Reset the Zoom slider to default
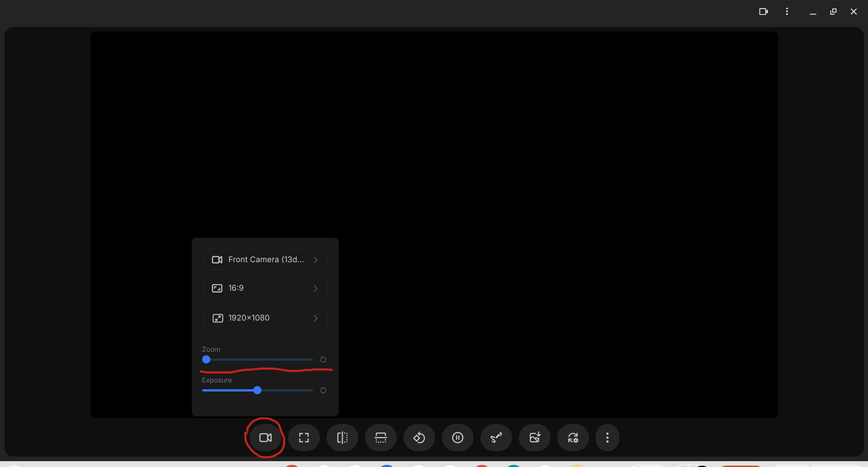The height and width of the screenshot is (467, 868). coord(323,360)
